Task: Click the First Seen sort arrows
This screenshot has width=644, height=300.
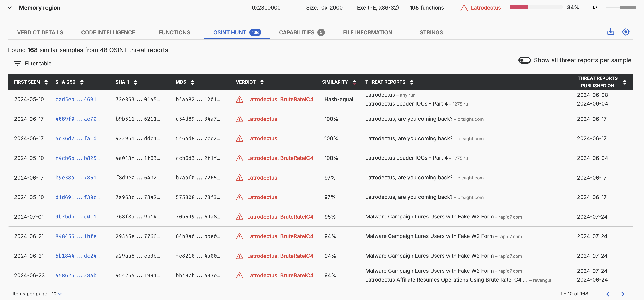Action: tap(46, 82)
